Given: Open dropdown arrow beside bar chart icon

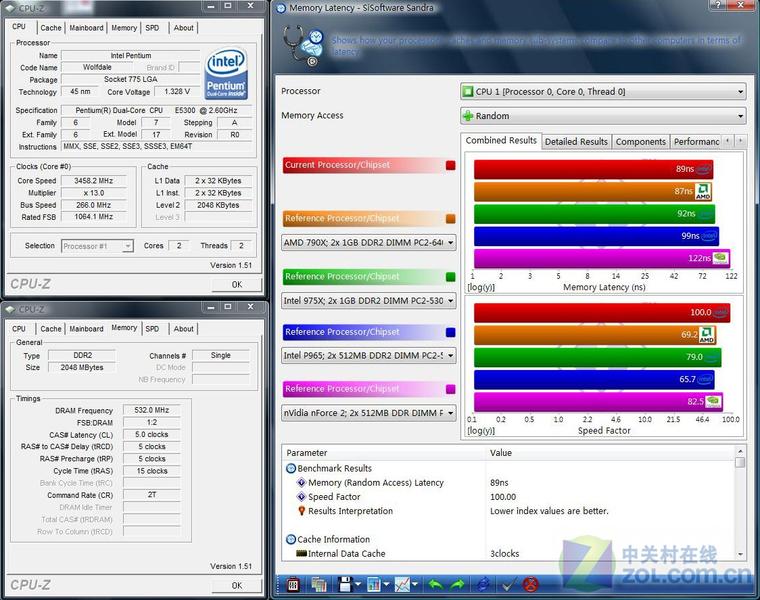Looking at the screenshot, I should pos(386,584).
